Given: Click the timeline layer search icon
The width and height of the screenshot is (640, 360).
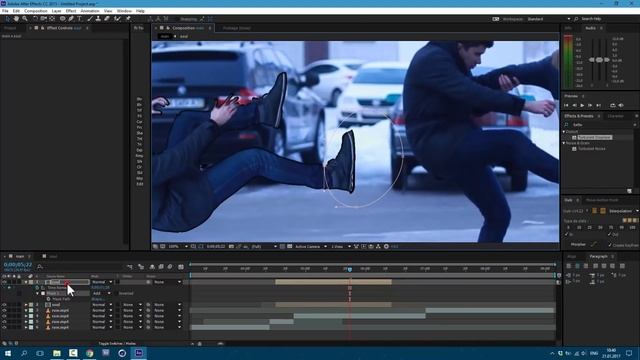Looking at the screenshot, I should point(40,267).
